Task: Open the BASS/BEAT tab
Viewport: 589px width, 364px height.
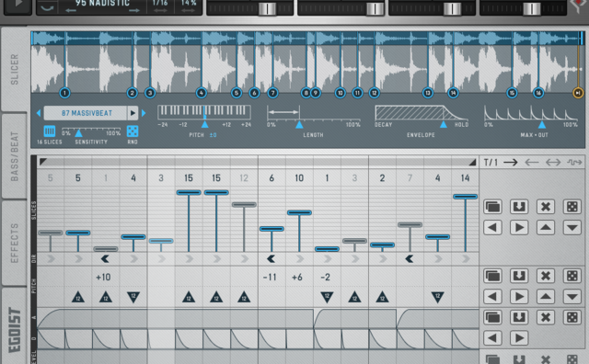Action: [x=15, y=156]
